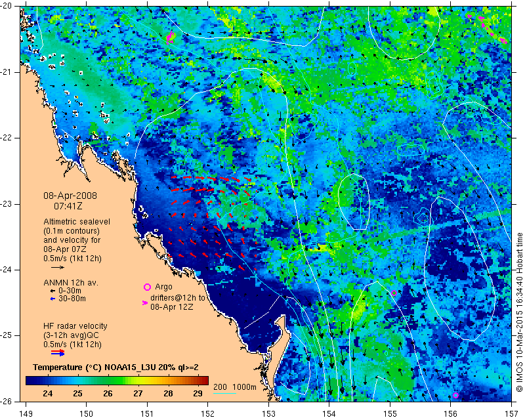Click '0.5m/s (1kt 12h)' under altimetric velocity

pos(72,259)
